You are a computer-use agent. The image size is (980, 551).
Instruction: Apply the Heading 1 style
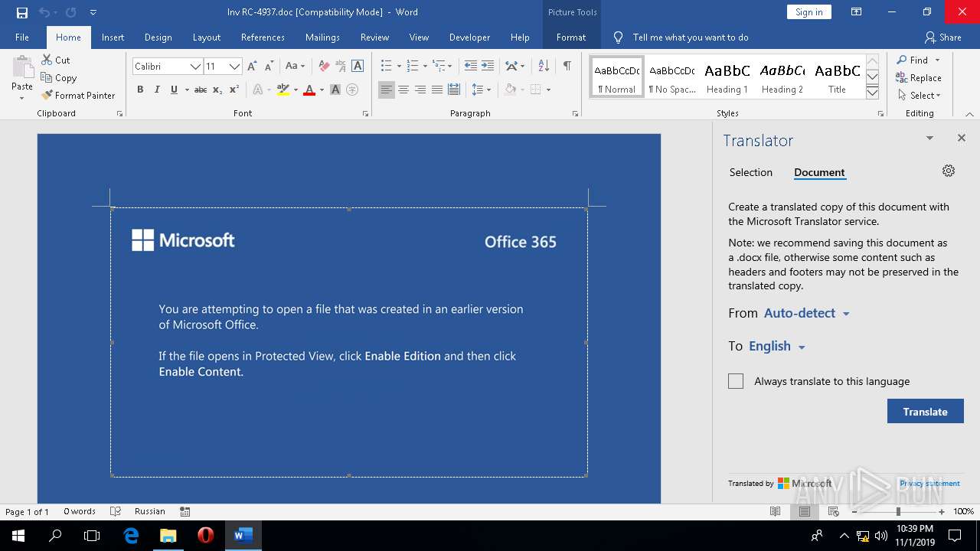click(727, 77)
